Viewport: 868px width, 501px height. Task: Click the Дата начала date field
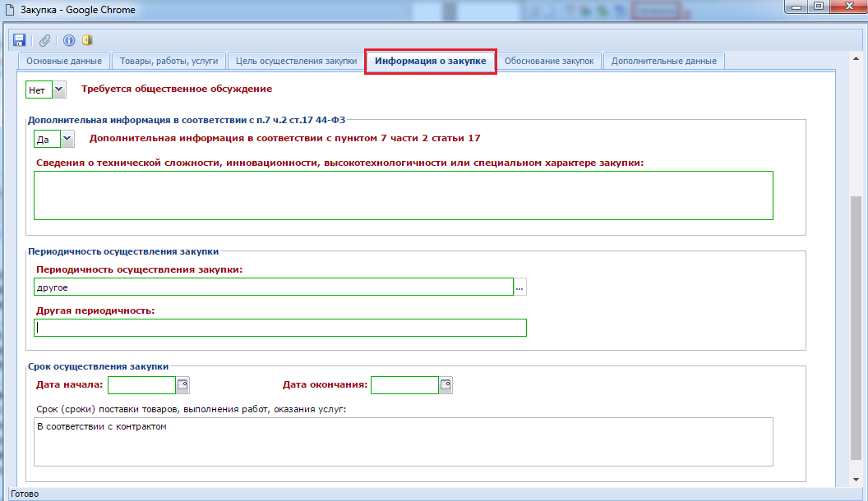pos(141,384)
